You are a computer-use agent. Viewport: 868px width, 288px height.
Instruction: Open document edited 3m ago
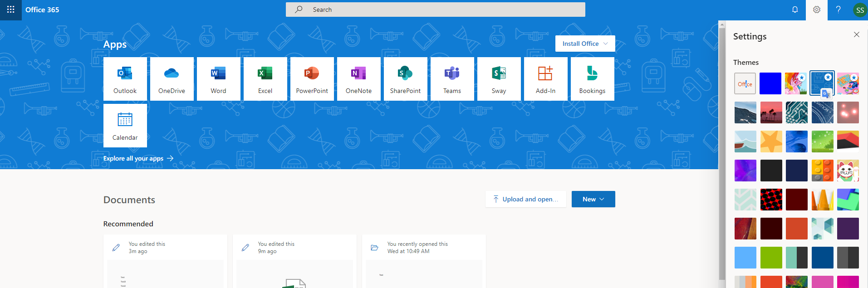pyautogui.click(x=165, y=261)
